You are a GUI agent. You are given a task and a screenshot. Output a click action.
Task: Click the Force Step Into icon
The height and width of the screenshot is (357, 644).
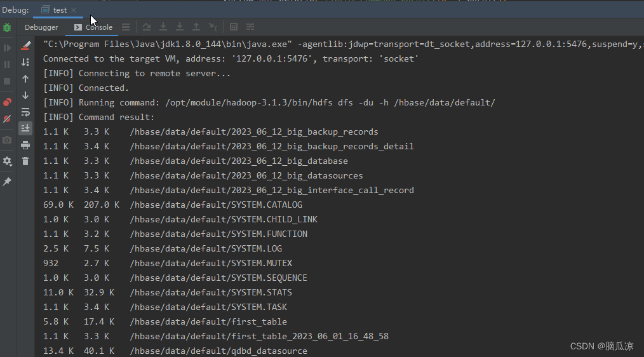pyautogui.click(x=180, y=27)
